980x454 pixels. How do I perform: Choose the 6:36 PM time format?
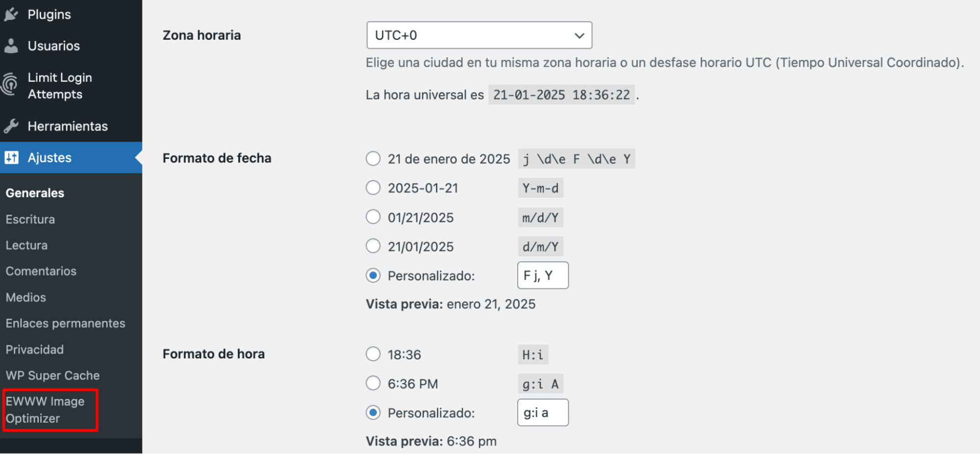click(373, 383)
